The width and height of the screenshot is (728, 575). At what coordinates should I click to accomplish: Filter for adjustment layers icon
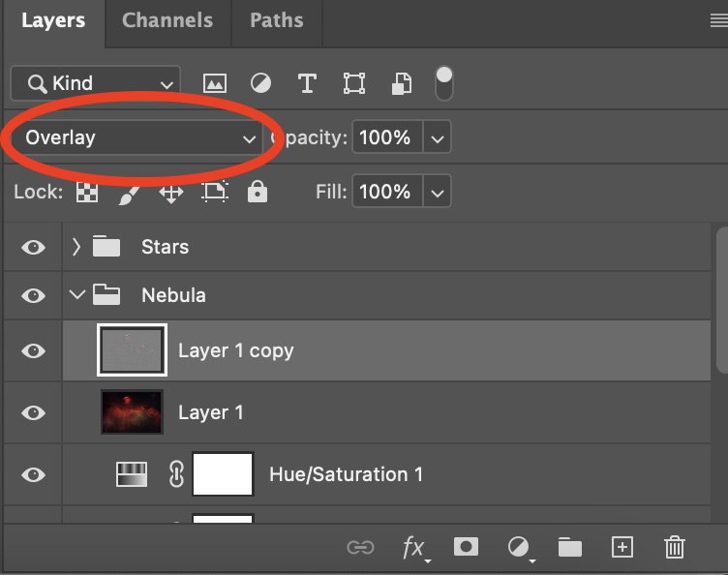(260, 83)
